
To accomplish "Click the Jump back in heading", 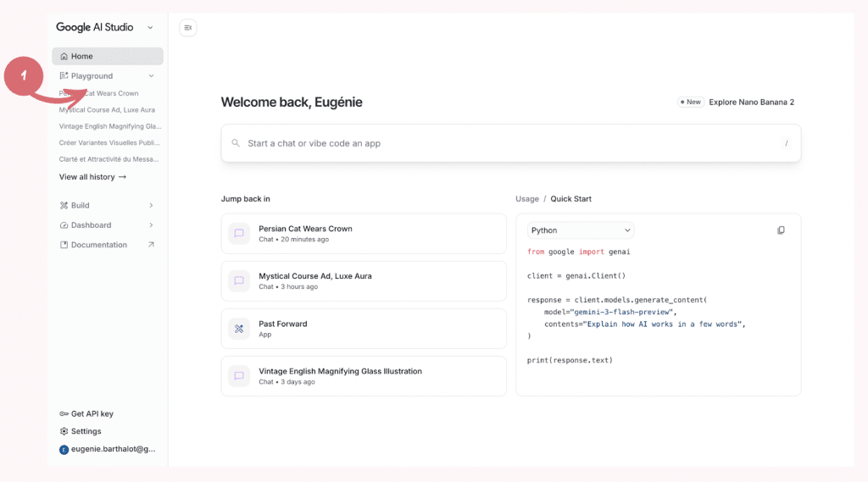I will coord(245,199).
